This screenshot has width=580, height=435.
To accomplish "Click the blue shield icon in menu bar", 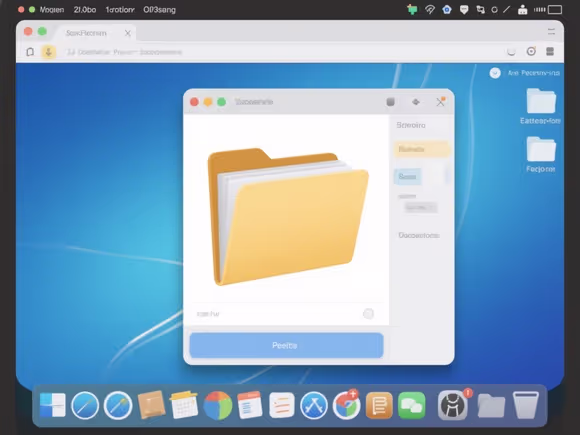I will [x=447, y=9].
